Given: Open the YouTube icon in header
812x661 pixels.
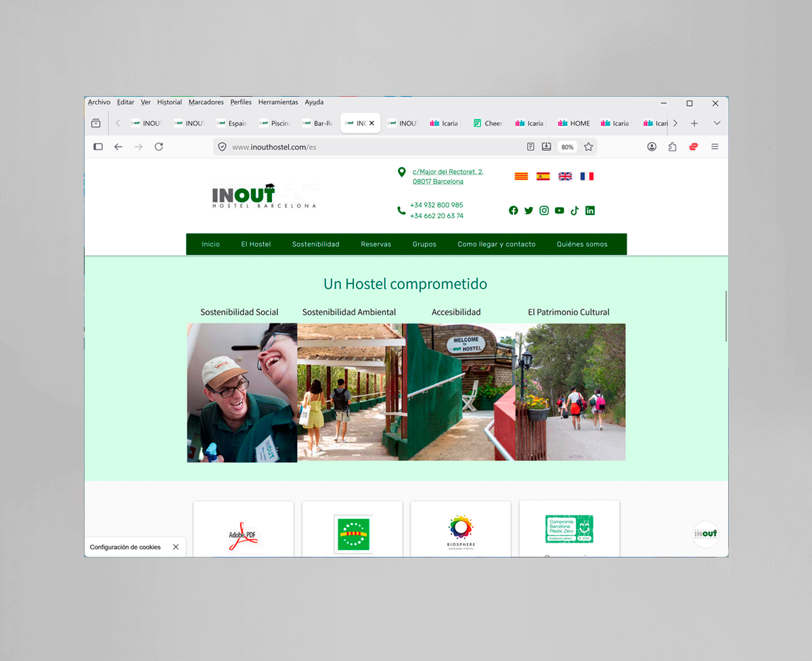Looking at the screenshot, I should [x=560, y=210].
